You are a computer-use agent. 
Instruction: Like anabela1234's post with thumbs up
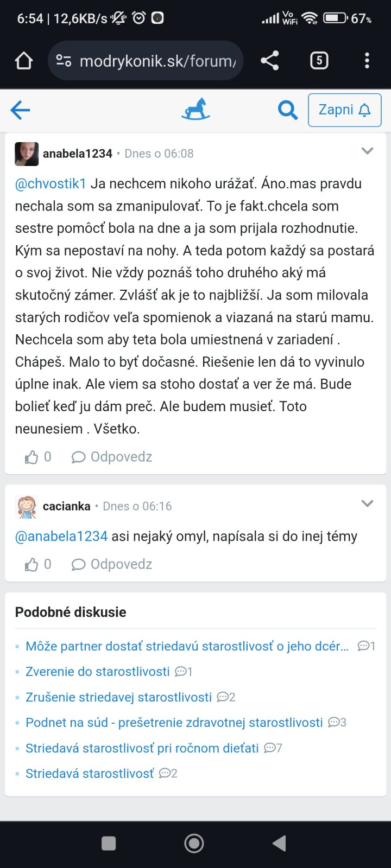tap(31, 457)
